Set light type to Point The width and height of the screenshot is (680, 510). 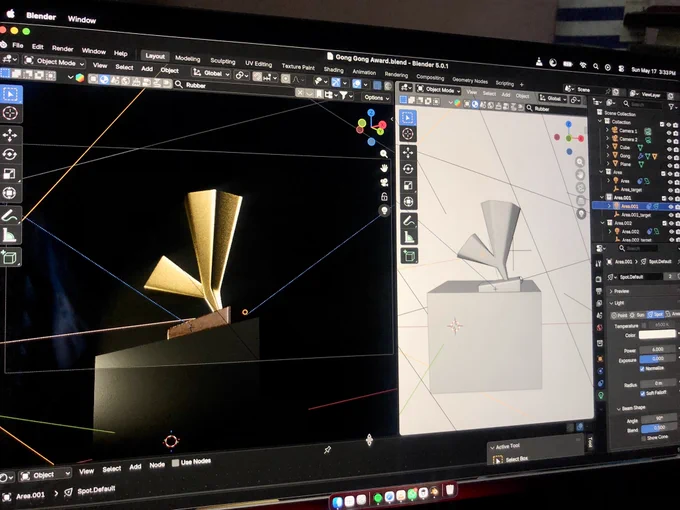point(619,315)
